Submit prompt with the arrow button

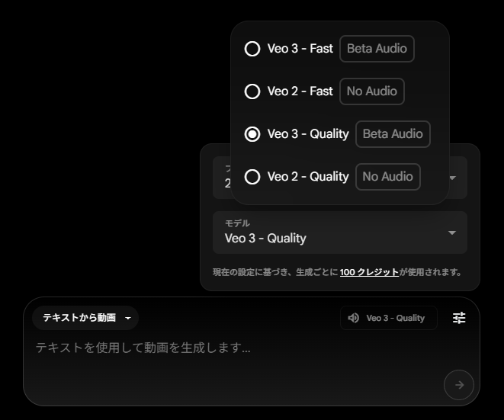pyautogui.click(x=459, y=385)
